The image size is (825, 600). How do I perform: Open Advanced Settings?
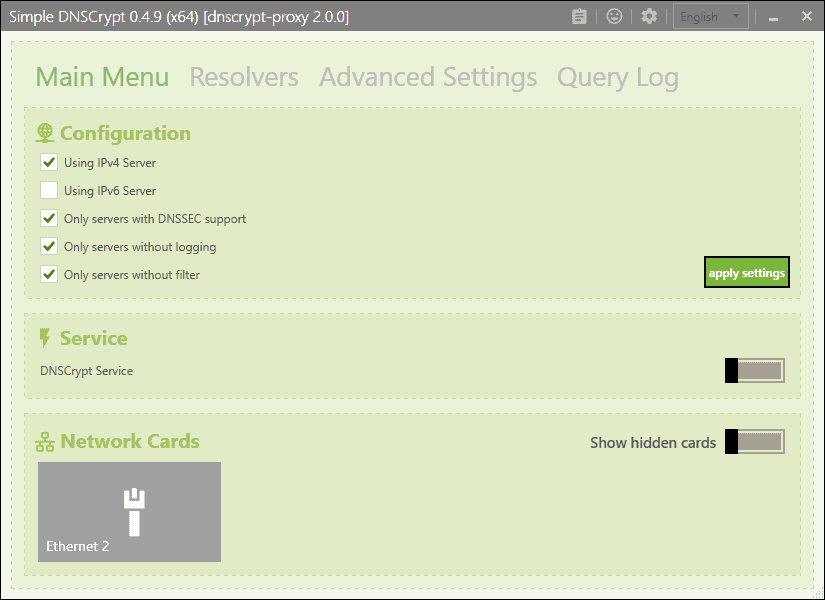tap(428, 76)
